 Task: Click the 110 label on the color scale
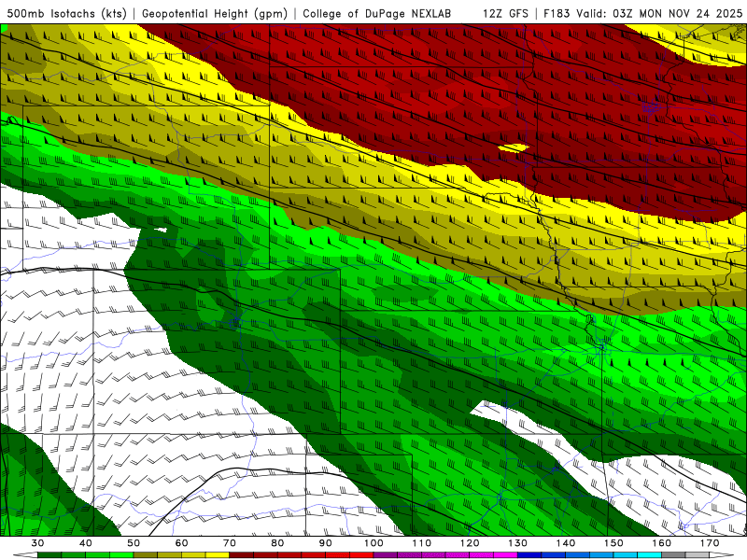point(422,543)
